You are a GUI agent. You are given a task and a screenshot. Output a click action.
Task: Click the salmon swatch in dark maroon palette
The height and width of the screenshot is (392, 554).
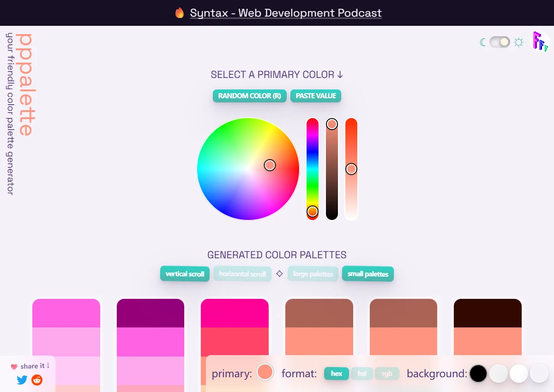[488, 341]
